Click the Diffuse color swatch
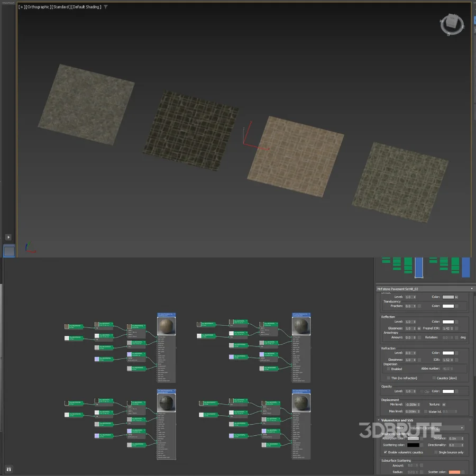Viewport: 476px width, 476px height. click(448, 297)
